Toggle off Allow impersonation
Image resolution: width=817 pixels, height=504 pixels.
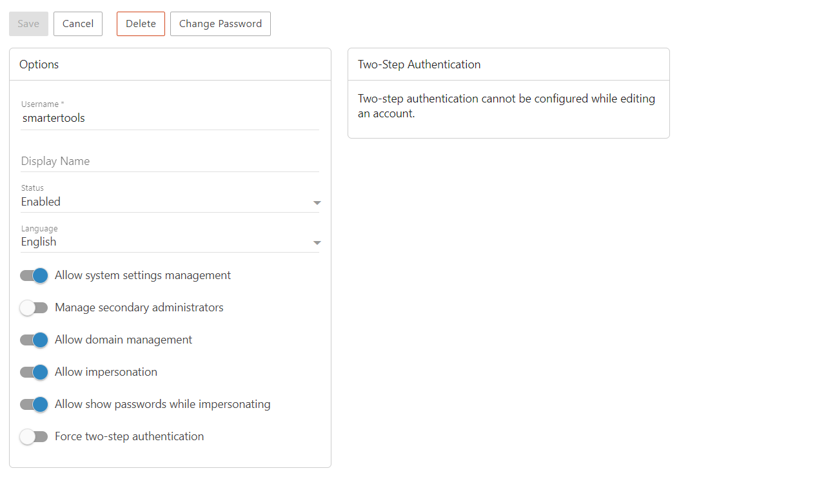(x=34, y=373)
